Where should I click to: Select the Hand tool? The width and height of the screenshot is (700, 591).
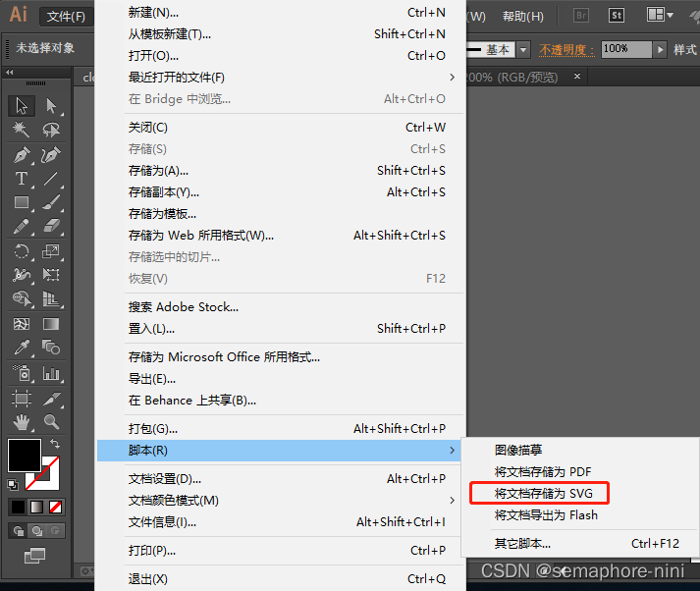click(22, 421)
